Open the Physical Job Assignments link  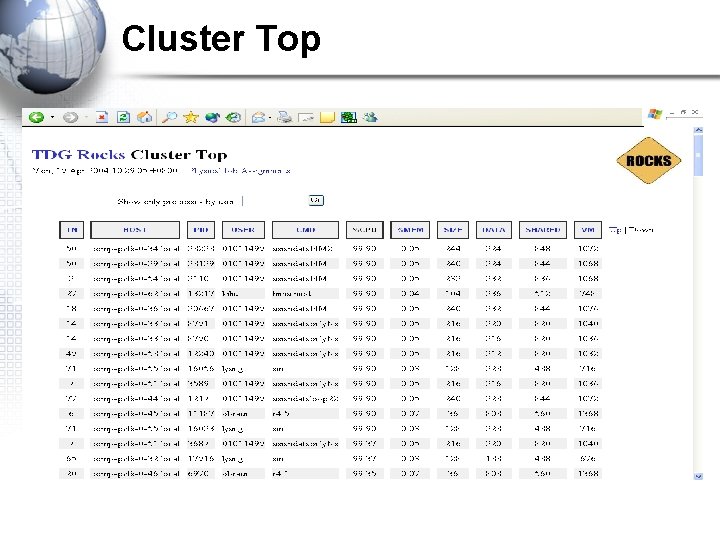click(241, 171)
